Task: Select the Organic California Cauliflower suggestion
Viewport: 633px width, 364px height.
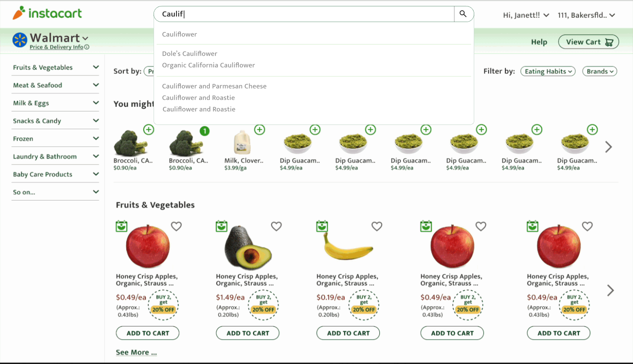Action: click(x=209, y=65)
